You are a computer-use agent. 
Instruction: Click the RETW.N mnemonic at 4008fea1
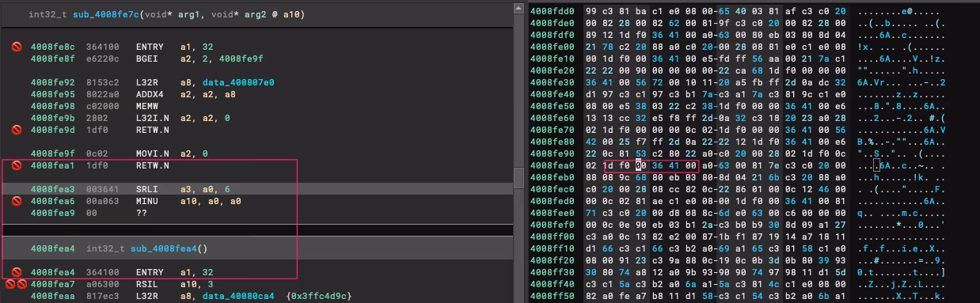[153, 166]
